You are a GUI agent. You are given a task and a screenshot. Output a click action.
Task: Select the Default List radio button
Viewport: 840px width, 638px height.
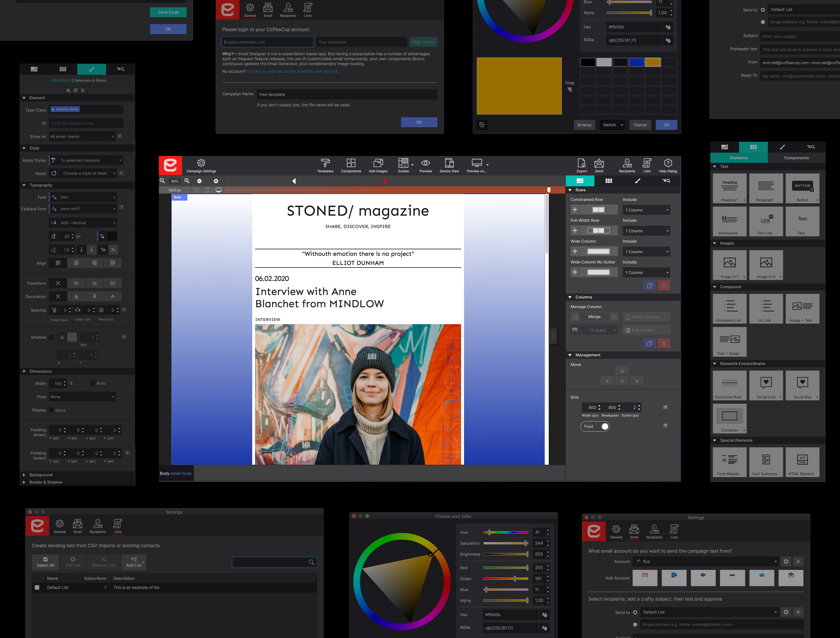pyautogui.click(x=636, y=612)
